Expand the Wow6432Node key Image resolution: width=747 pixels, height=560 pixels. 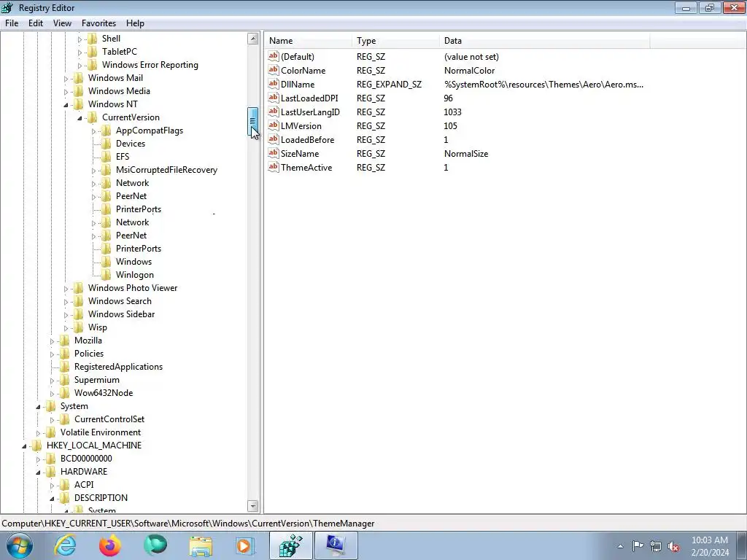[52, 393]
